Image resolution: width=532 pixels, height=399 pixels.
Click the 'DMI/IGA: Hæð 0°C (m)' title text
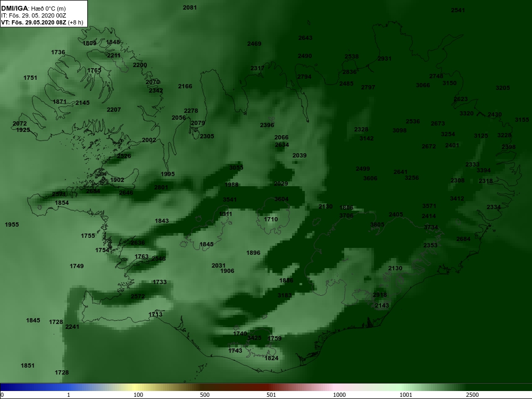[x=33, y=9]
